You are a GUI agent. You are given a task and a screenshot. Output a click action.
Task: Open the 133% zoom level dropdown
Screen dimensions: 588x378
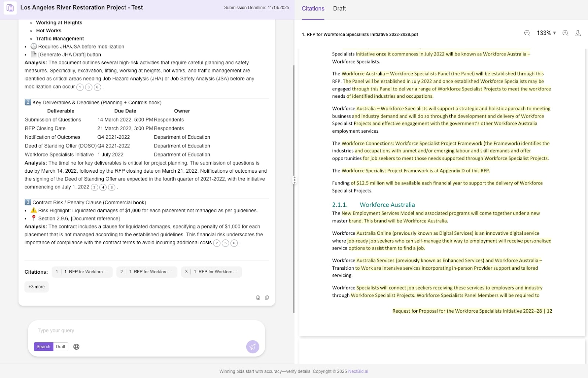(546, 33)
